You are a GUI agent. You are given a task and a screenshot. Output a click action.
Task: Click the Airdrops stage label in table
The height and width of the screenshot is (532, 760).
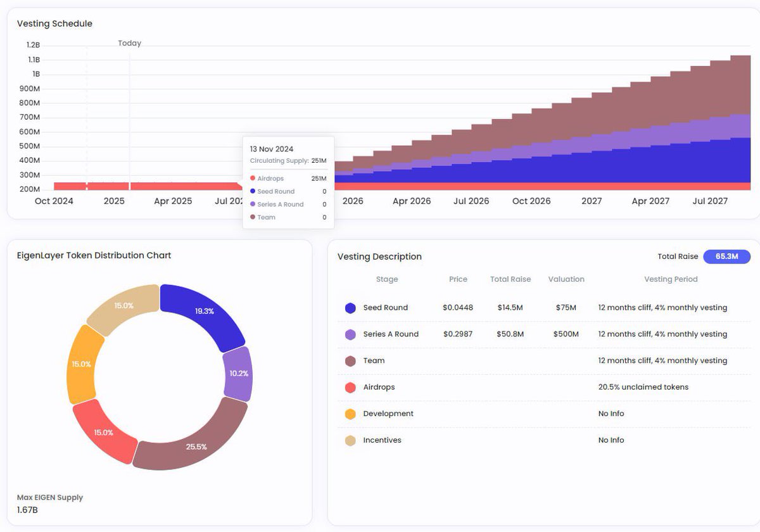coord(379,388)
